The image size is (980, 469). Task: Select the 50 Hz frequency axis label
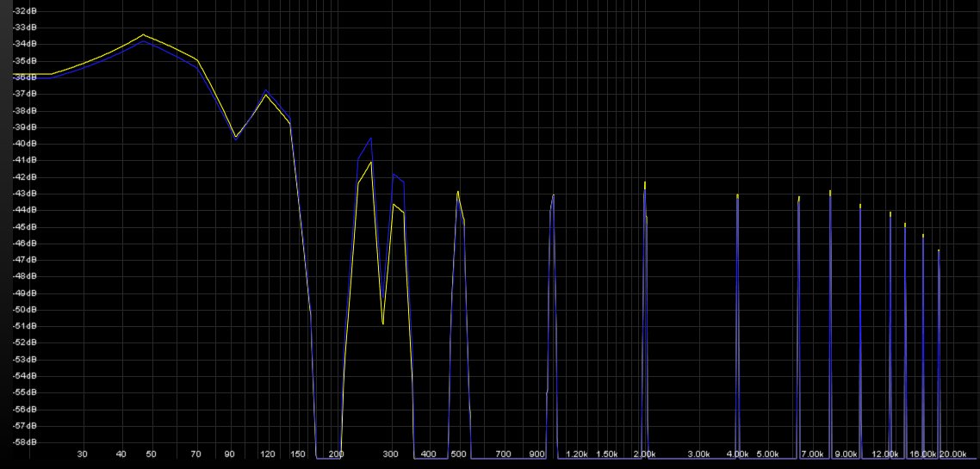(152, 454)
